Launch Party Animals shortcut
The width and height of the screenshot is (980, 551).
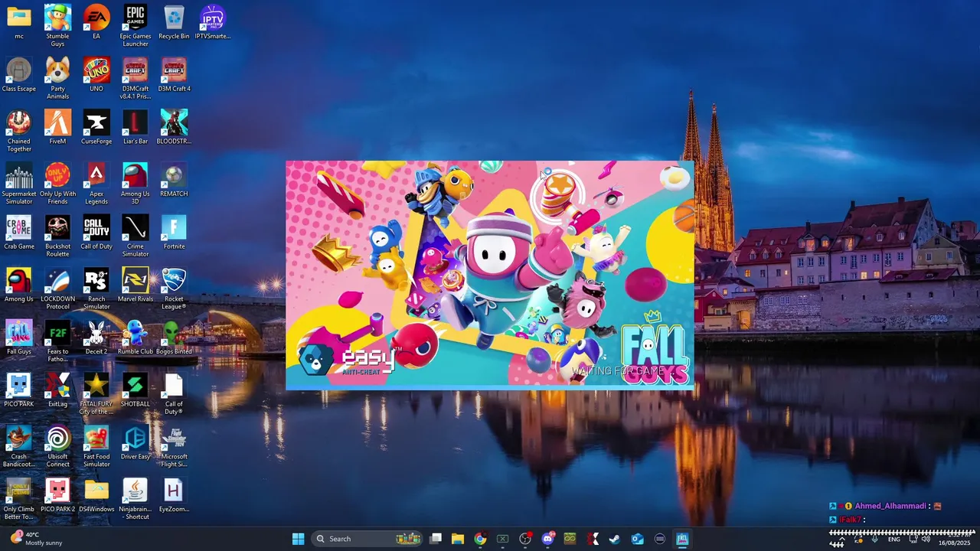57,78
